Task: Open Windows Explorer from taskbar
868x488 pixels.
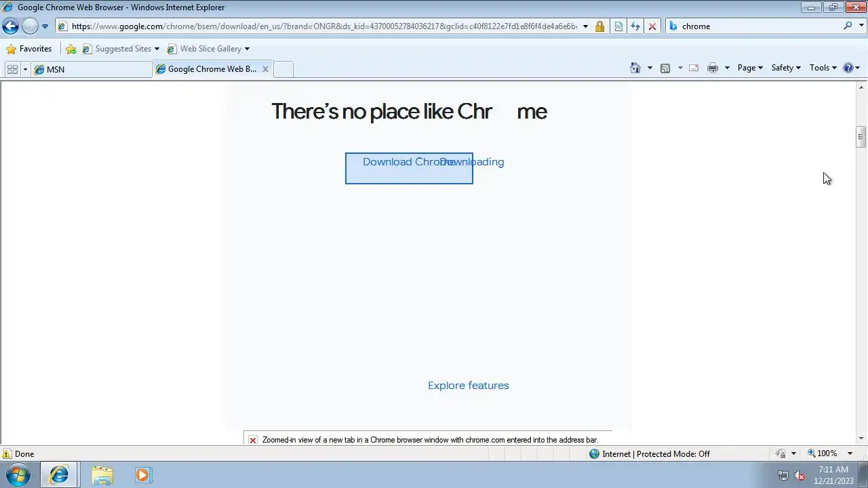Action: coord(102,475)
